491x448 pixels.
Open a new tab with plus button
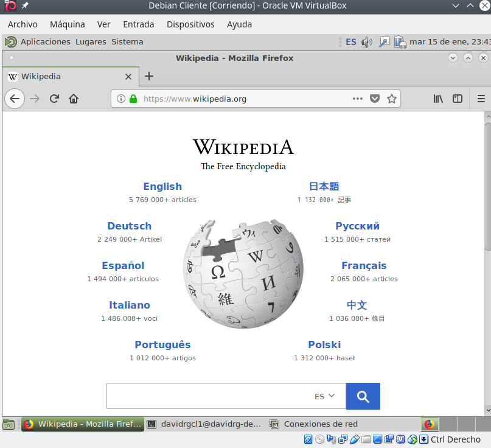coord(149,76)
